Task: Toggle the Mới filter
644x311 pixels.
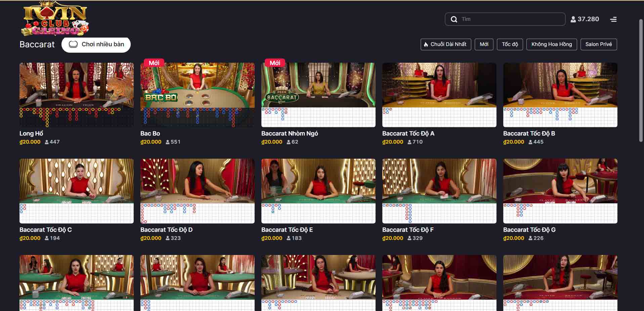Action: [484, 44]
